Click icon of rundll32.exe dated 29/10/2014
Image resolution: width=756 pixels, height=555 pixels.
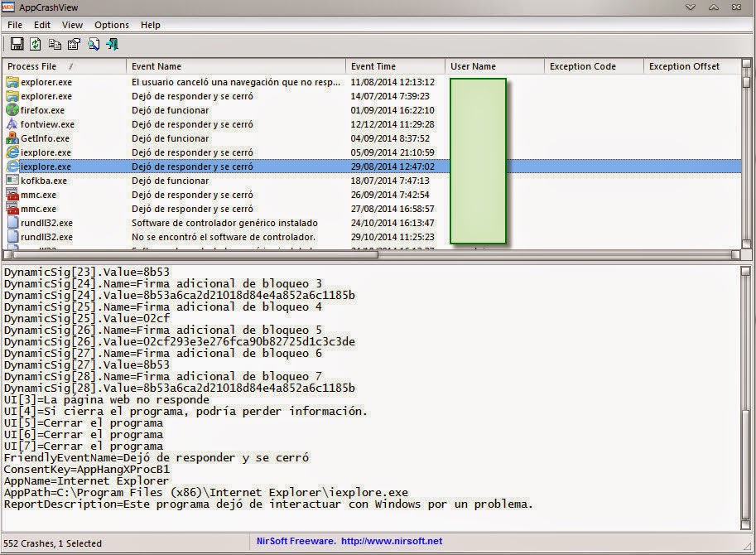pos(12,237)
